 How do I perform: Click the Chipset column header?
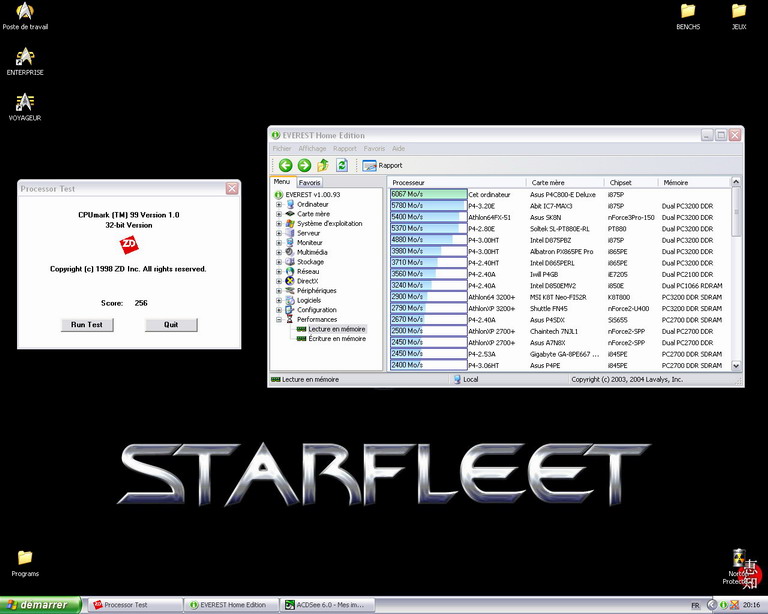pyautogui.click(x=631, y=182)
